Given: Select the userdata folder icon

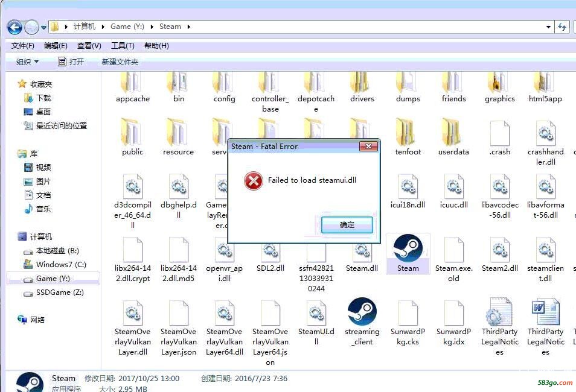Looking at the screenshot, I should click(453, 134).
